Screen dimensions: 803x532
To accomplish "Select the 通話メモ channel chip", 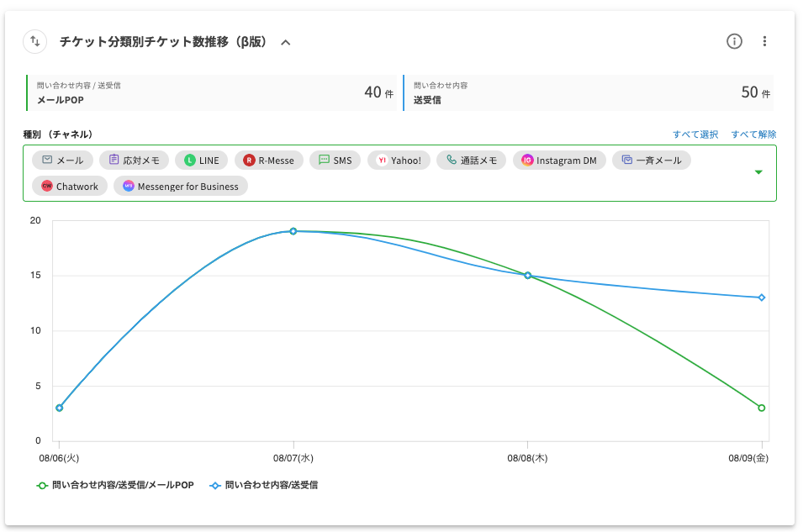I will [471, 161].
